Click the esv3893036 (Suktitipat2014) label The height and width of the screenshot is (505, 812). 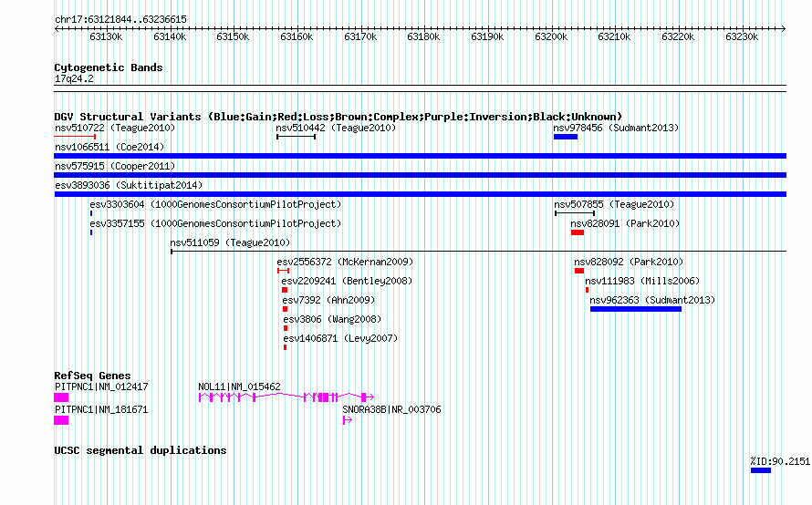click(129, 185)
